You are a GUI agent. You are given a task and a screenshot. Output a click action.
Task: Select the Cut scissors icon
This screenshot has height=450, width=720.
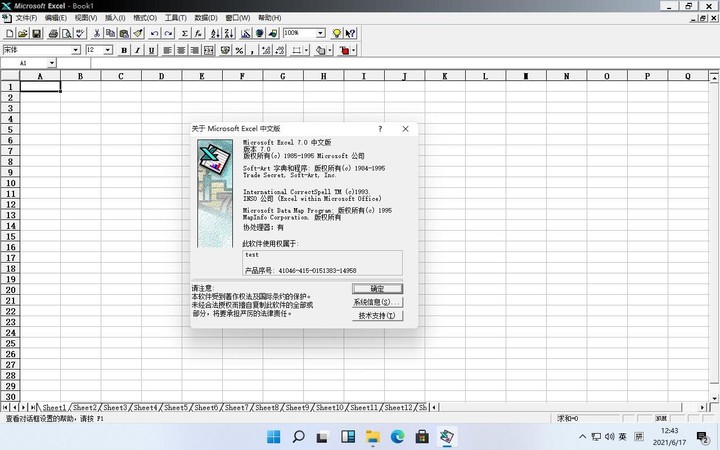(x=98, y=33)
